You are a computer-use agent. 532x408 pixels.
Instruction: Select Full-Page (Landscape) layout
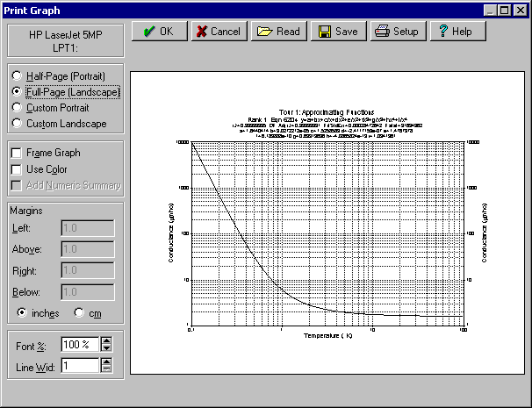pos(17,91)
